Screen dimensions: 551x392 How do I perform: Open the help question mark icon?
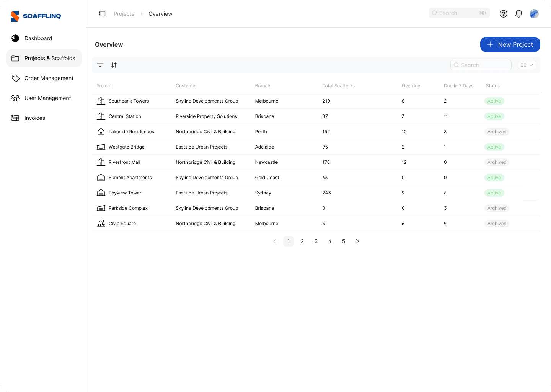[x=504, y=14]
